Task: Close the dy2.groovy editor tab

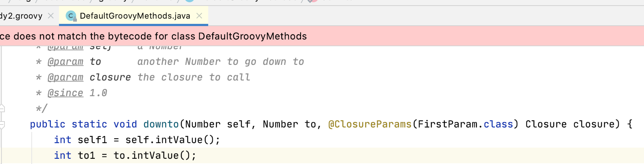Action: [51, 16]
